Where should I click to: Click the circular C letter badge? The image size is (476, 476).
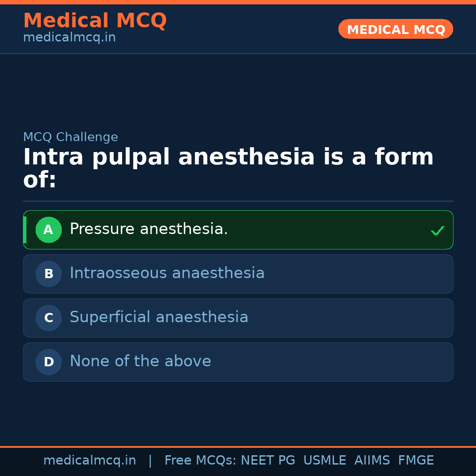tap(48, 318)
